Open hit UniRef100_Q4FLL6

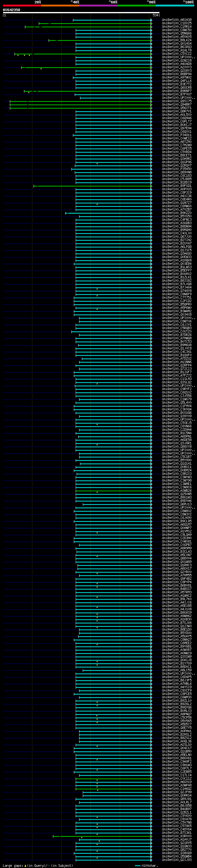point(177,81)
